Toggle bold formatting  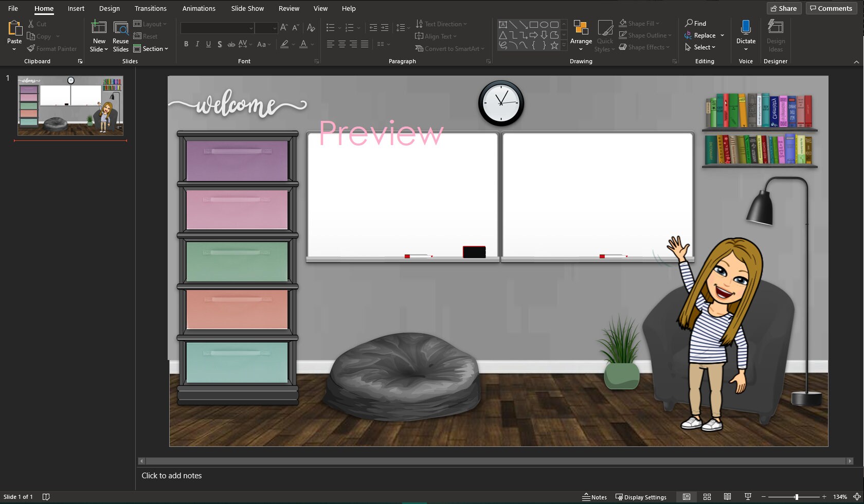tap(186, 44)
